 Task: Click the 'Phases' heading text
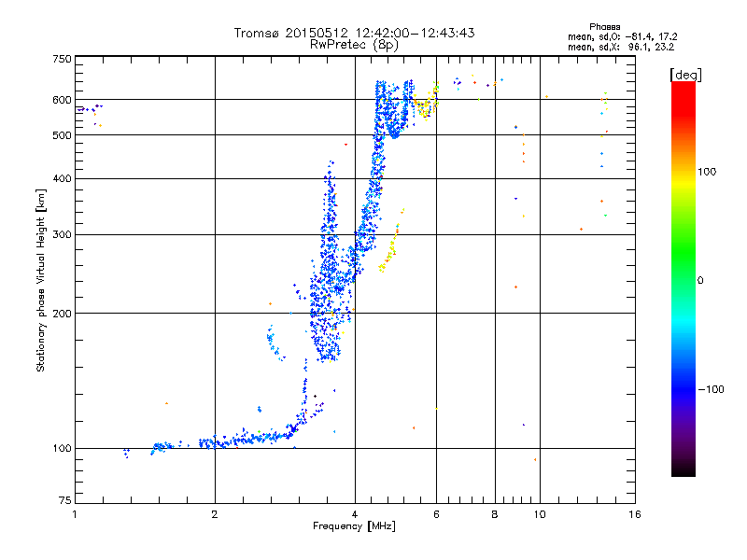coord(604,27)
